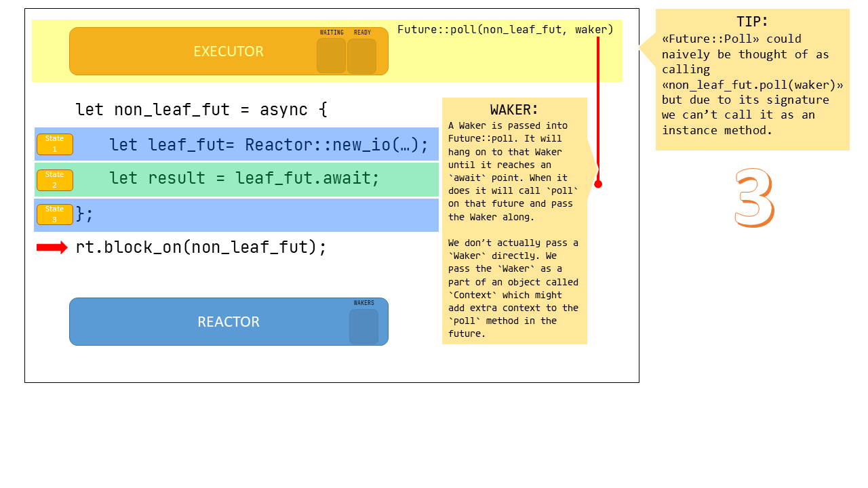Click the 'let leaf_fut= Reactor::new_io(…);' line
The image size is (868, 488).
pos(269,144)
